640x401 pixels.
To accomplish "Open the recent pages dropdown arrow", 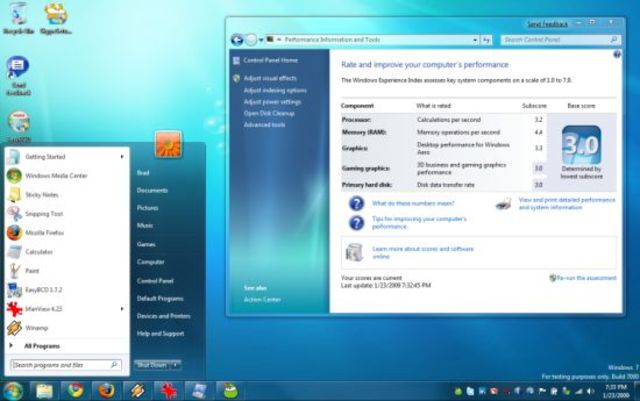I will 261,40.
